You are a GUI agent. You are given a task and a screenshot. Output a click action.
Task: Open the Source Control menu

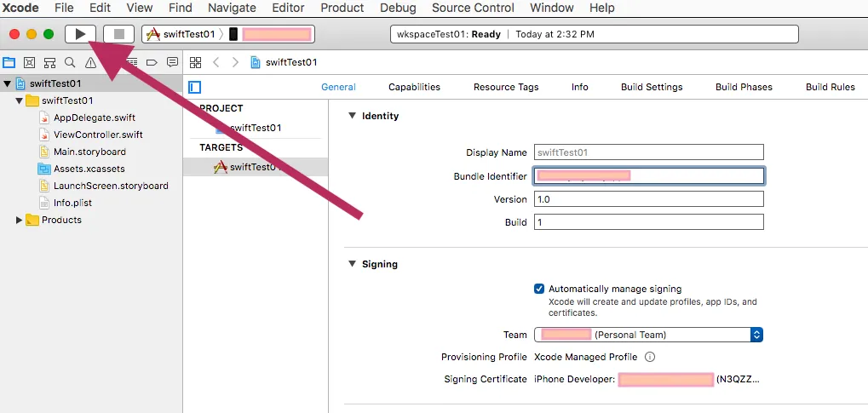[473, 8]
